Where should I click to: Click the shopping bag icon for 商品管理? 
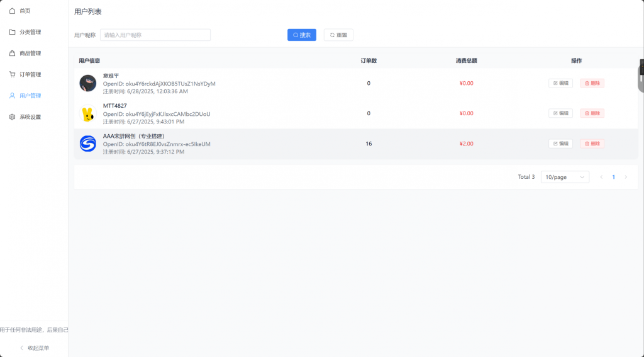pos(12,54)
